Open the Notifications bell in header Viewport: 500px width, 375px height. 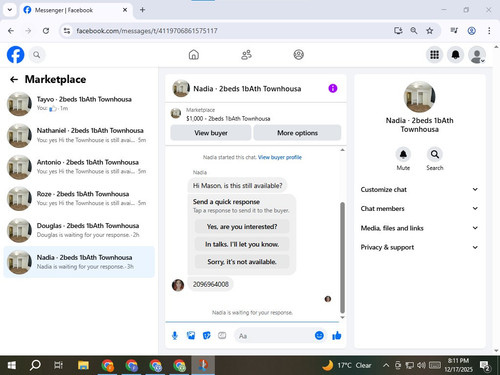point(455,55)
